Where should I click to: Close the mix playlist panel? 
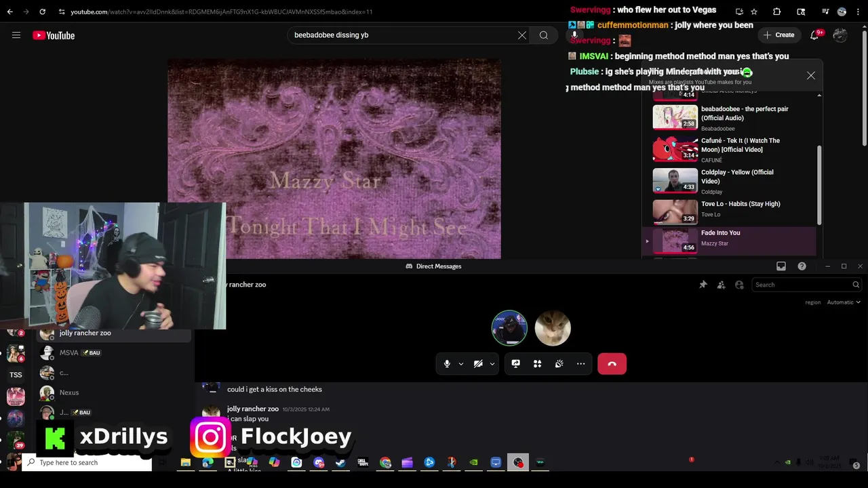coord(810,75)
